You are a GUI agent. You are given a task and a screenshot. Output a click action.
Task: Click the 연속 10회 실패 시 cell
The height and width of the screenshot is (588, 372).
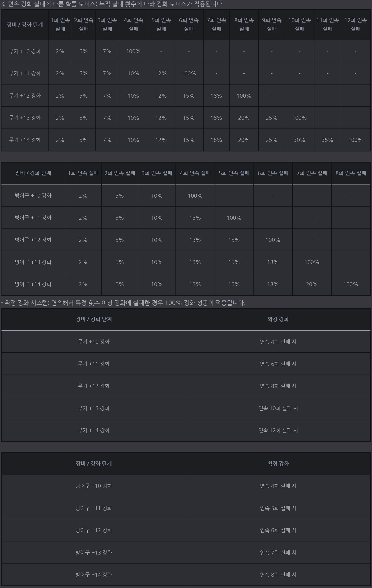point(278,408)
